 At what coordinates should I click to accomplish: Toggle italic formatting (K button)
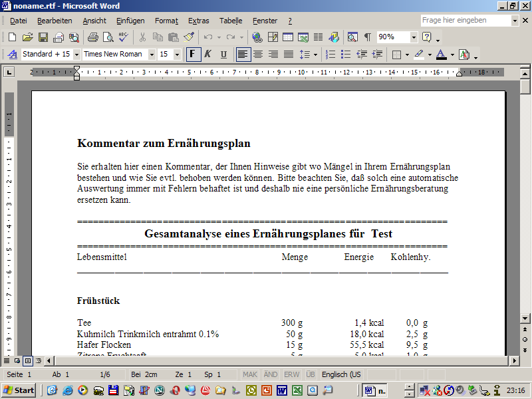[x=208, y=55]
